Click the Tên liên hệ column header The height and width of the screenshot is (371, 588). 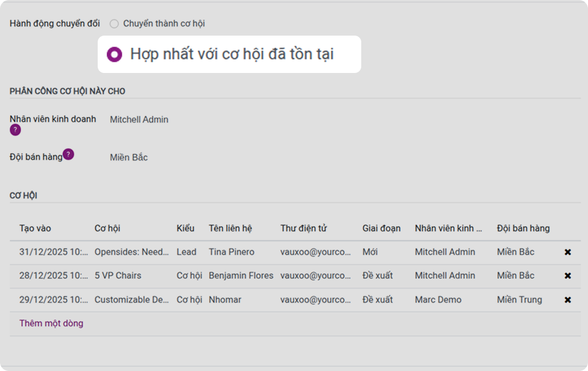point(230,229)
